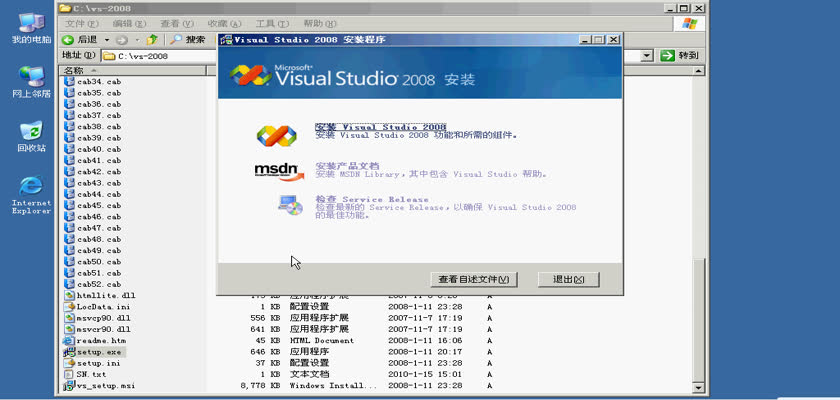
Task: Select the vs_setup.msi file icon
Action: 69,386
